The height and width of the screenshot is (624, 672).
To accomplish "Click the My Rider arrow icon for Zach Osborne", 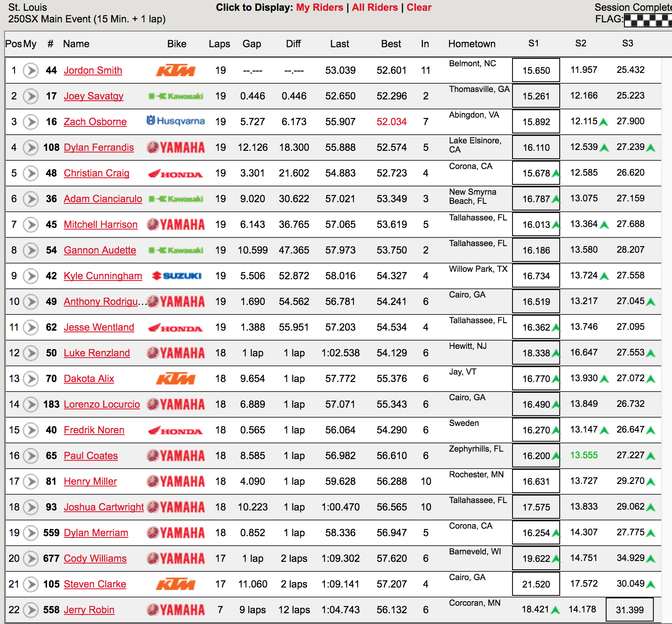I will tap(31, 122).
